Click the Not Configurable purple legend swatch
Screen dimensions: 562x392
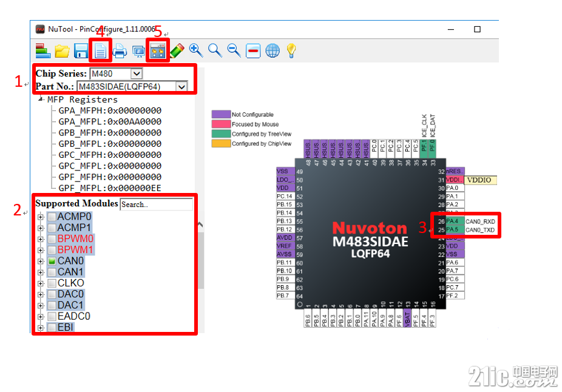[221, 114]
